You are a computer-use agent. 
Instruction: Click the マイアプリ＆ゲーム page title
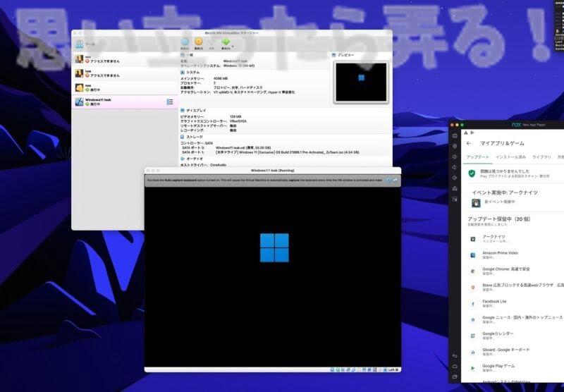(x=502, y=143)
